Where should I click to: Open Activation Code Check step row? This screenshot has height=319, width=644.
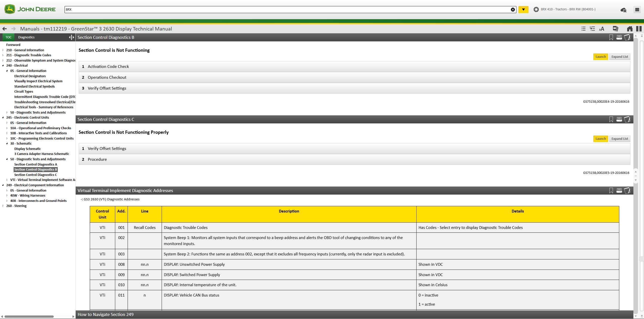click(108, 67)
